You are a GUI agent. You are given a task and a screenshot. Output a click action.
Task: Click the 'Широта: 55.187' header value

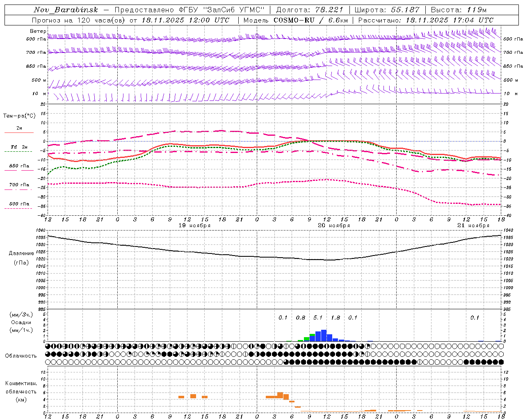(387, 9)
